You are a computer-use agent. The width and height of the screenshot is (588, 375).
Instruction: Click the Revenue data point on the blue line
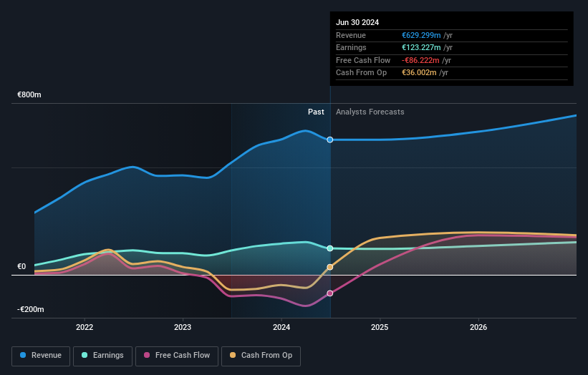[330, 140]
